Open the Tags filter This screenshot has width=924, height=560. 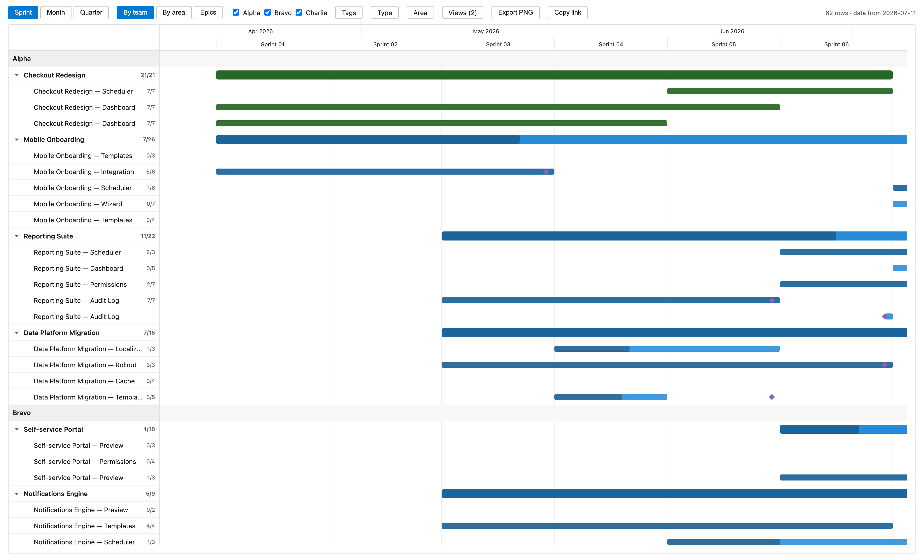[x=349, y=12]
